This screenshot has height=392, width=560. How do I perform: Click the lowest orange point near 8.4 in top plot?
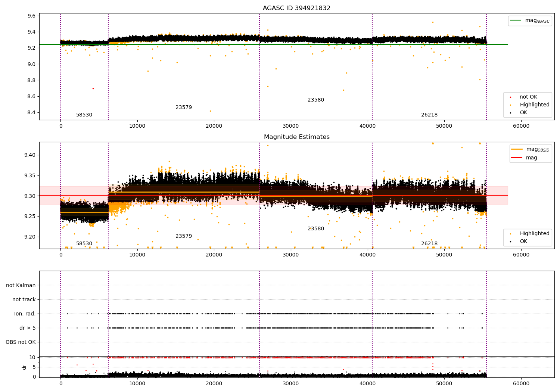(x=210, y=111)
